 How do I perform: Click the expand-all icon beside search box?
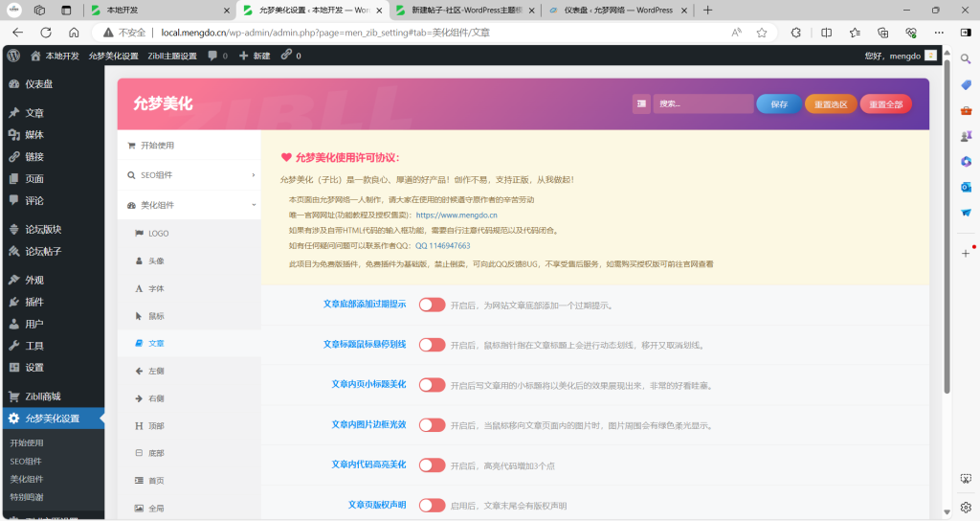point(641,104)
